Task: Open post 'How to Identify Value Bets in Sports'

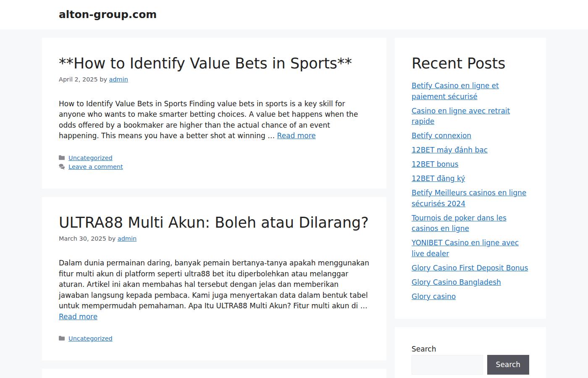Action: (x=205, y=63)
